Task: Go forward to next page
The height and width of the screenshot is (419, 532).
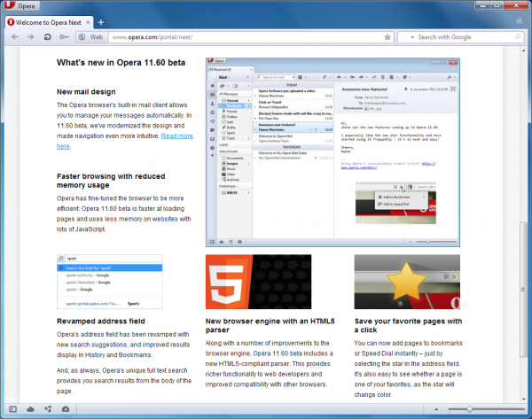Action: click(30, 37)
